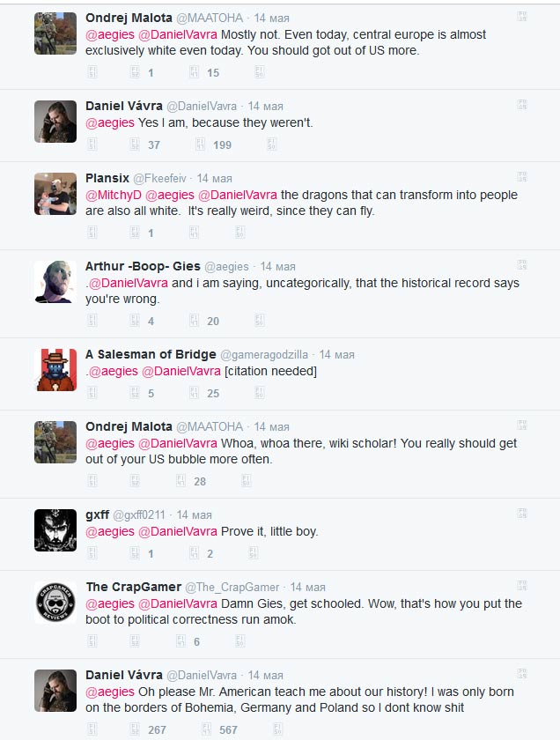This screenshot has width=560, height=740.
Task: Open the top-right menu on Arthur Gies's tweet
Action: 521,264
